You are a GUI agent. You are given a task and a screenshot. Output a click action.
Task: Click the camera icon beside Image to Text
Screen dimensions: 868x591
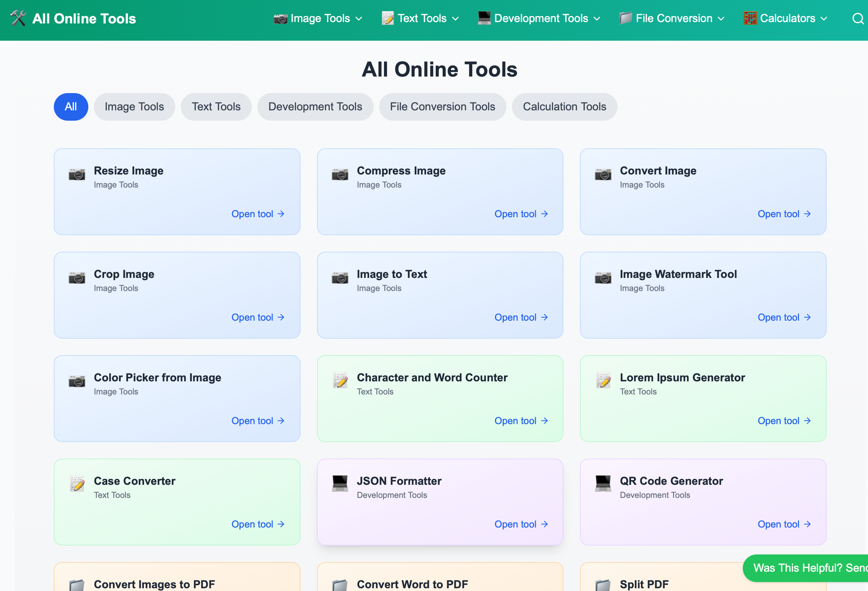coord(340,278)
